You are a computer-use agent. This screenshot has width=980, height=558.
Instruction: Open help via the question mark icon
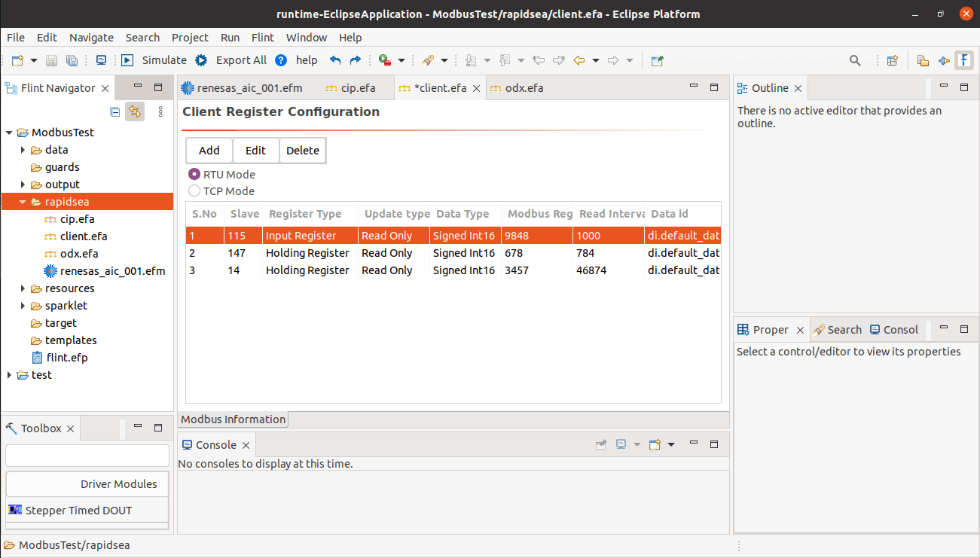click(281, 60)
